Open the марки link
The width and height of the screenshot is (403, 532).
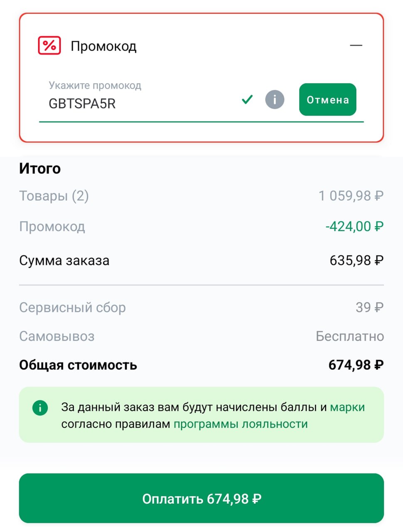pos(347,407)
